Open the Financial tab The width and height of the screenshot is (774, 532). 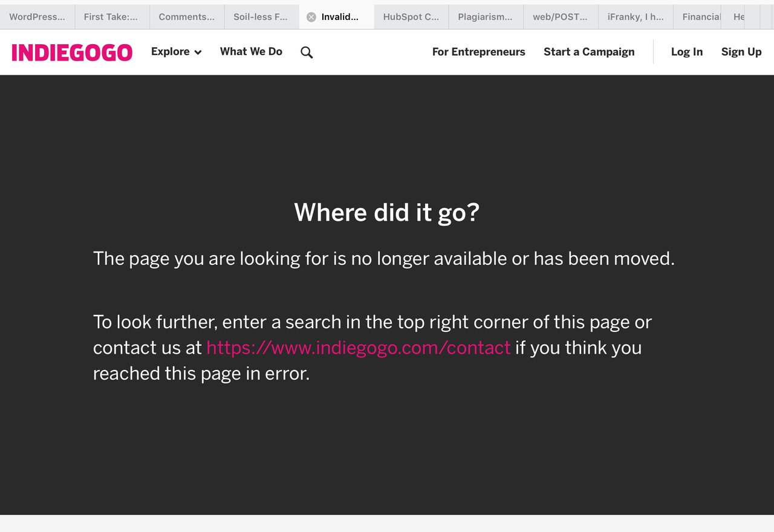(700, 17)
